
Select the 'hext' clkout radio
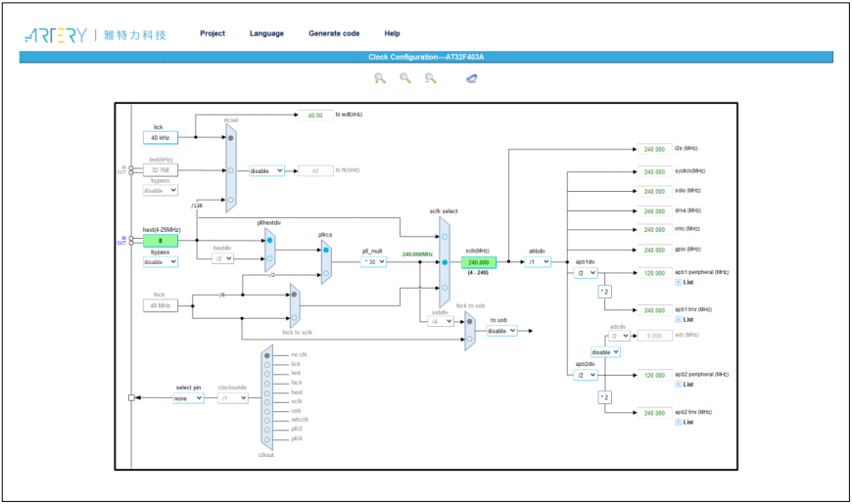(x=266, y=392)
